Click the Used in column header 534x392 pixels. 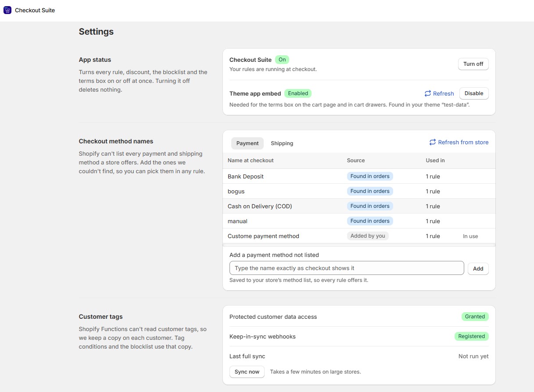click(435, 160)
